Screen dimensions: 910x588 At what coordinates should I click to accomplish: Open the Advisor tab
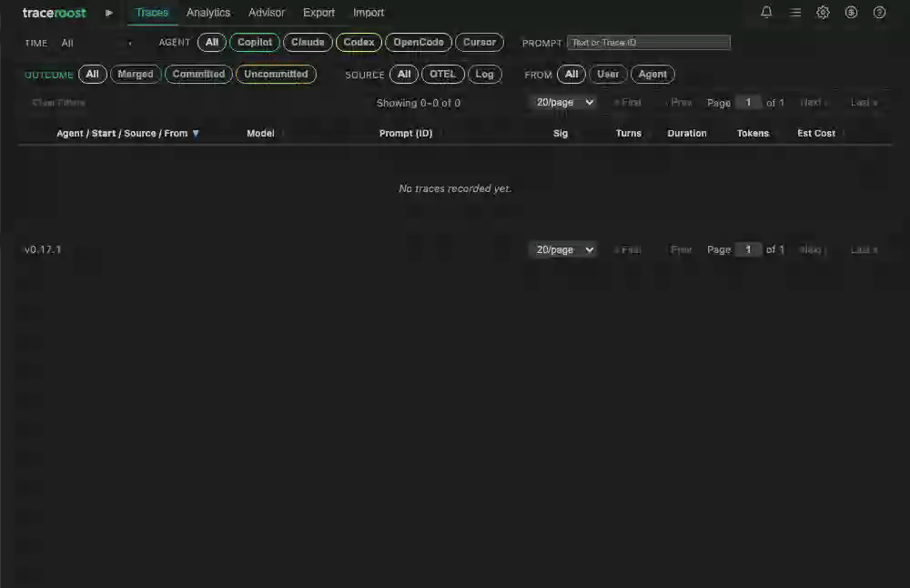point(267,13)
